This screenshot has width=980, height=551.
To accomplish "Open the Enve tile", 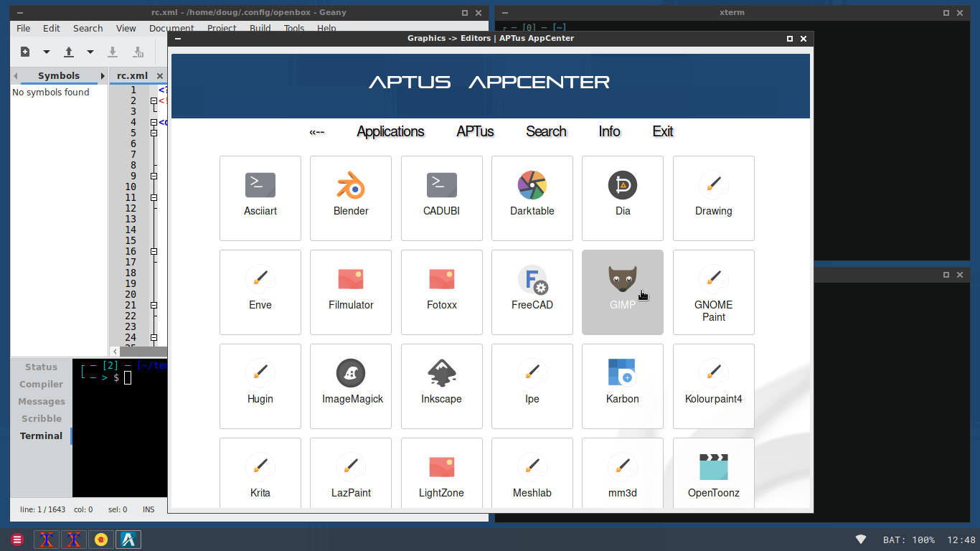I will click(260, 292).
